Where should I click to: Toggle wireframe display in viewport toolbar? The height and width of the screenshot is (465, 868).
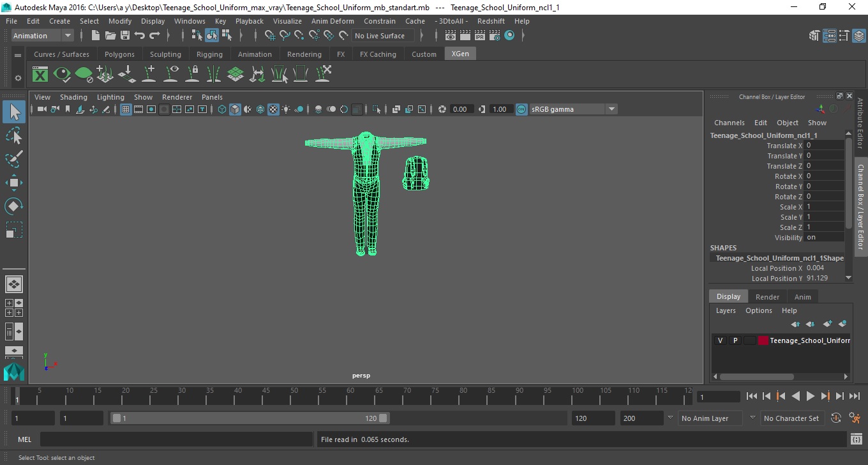click(222, 109)
